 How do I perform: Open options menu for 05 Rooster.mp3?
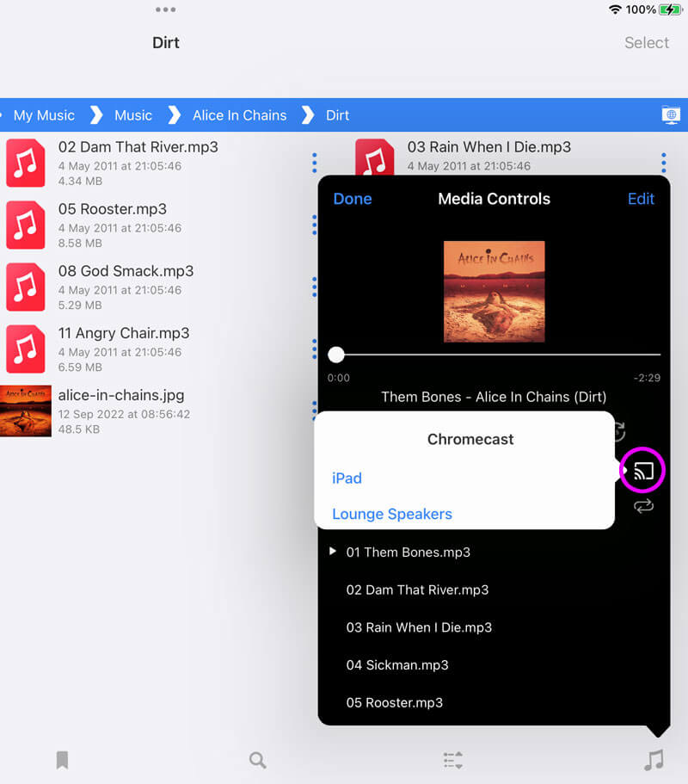tap(314, 225)
